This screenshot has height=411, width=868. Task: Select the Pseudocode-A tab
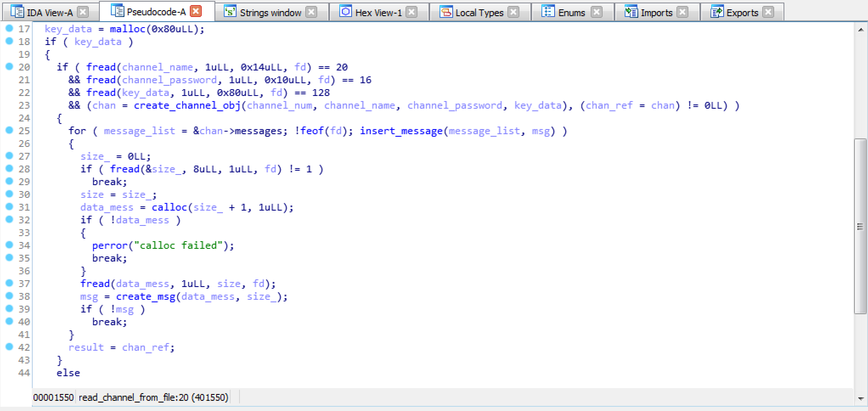[156, 11]
